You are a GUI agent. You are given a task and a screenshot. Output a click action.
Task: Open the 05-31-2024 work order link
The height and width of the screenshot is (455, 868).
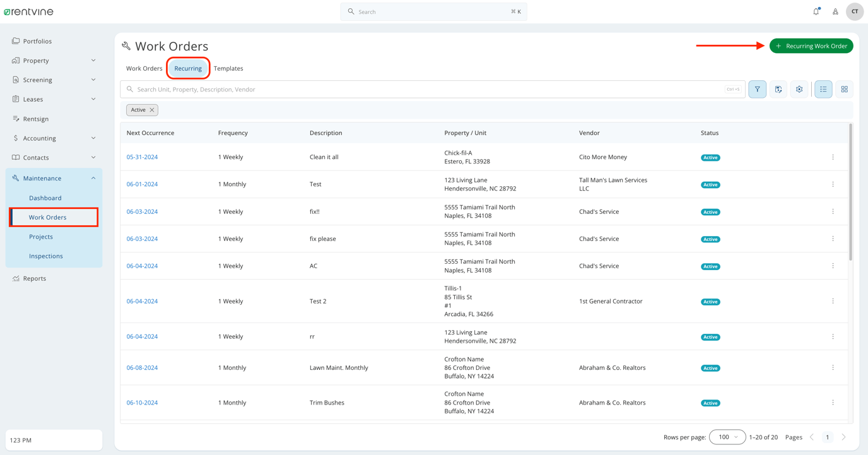click(141, 157)
